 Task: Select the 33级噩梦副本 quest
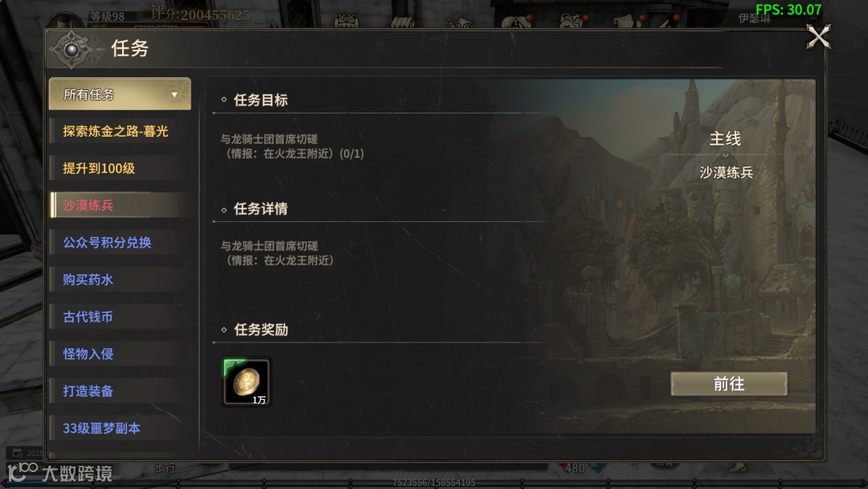click(x=102, y=428)
